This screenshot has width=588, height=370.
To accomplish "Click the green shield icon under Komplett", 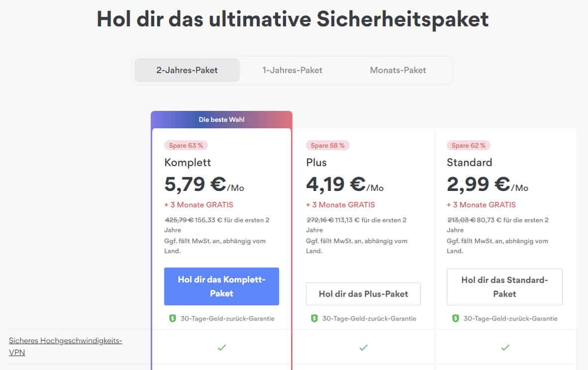I will 173,318.
